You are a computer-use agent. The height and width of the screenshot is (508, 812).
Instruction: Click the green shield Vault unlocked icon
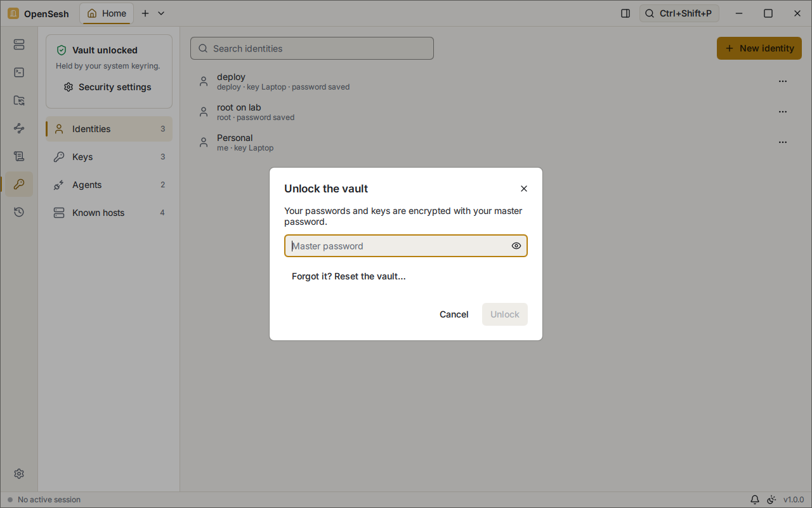coord(62,50)
